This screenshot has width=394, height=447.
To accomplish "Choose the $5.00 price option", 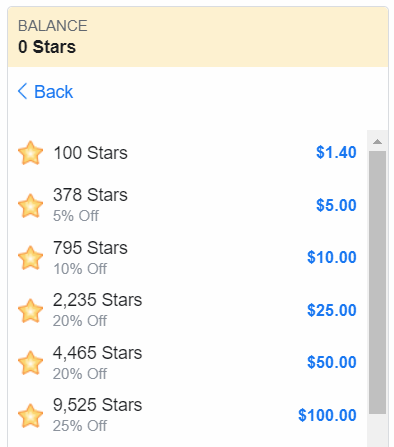I will (336, 205).
